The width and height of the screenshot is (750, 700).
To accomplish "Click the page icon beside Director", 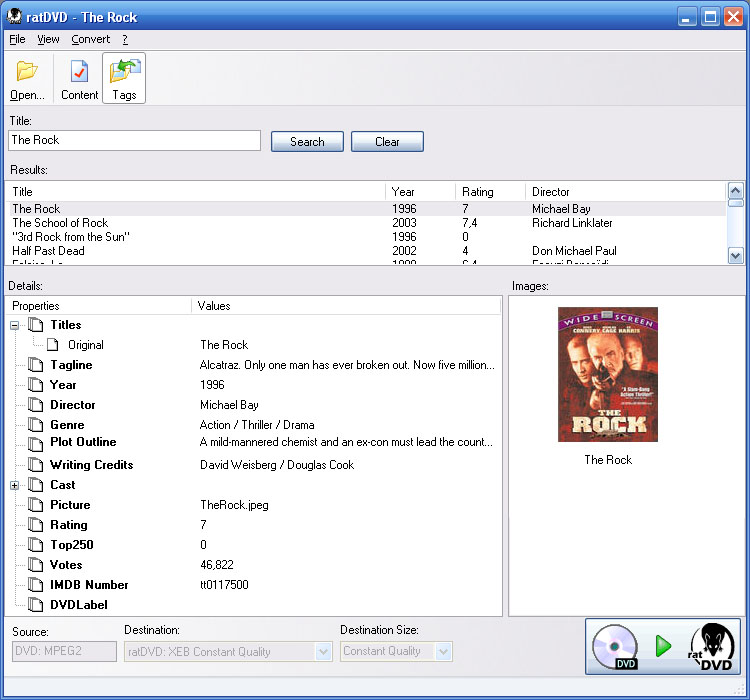I will pos(36,405).
